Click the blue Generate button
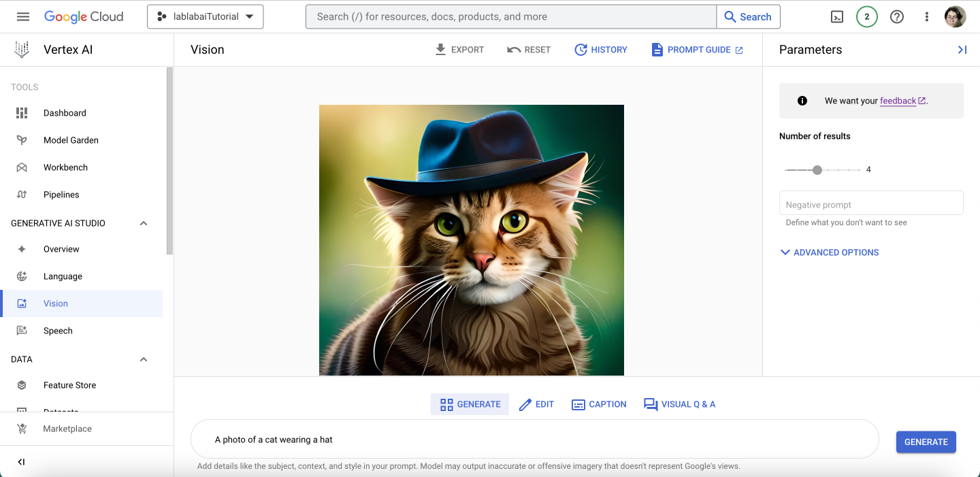Image resolution: width=980 pixels, height=477 pixels. pos(926,442)
